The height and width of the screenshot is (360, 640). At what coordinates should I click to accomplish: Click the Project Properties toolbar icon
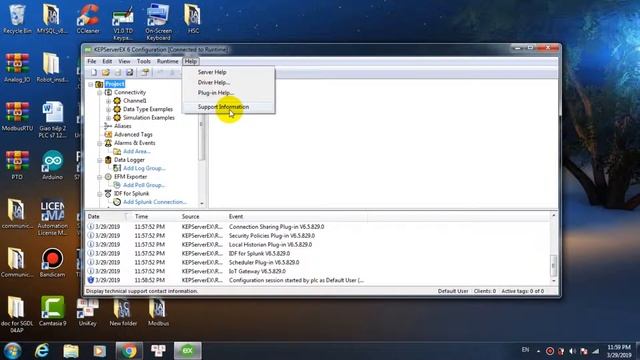(x=144, y=73)
